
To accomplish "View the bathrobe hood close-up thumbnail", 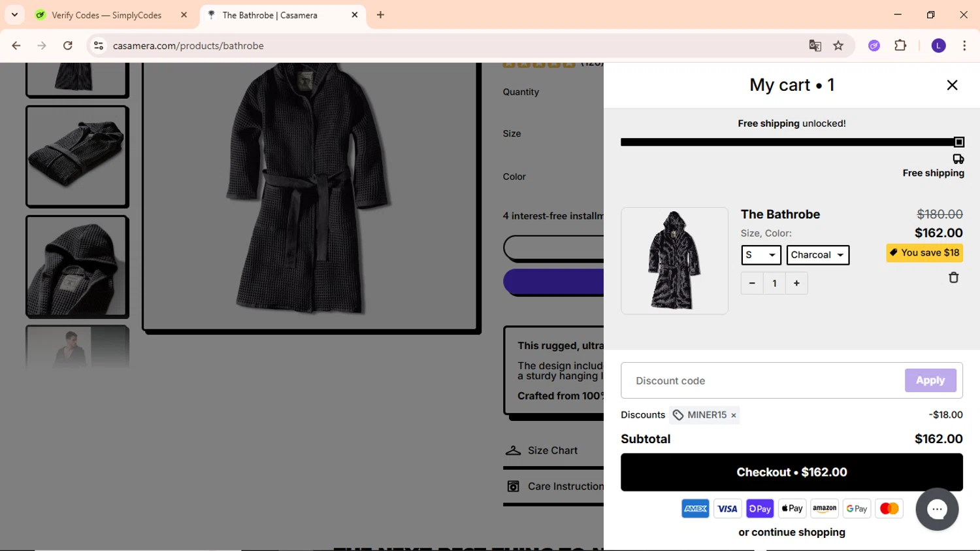I will (x=77, y=267).
